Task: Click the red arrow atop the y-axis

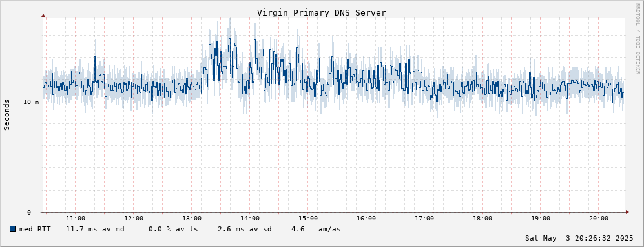Action: pyautogui.click(x=43, y=16)
